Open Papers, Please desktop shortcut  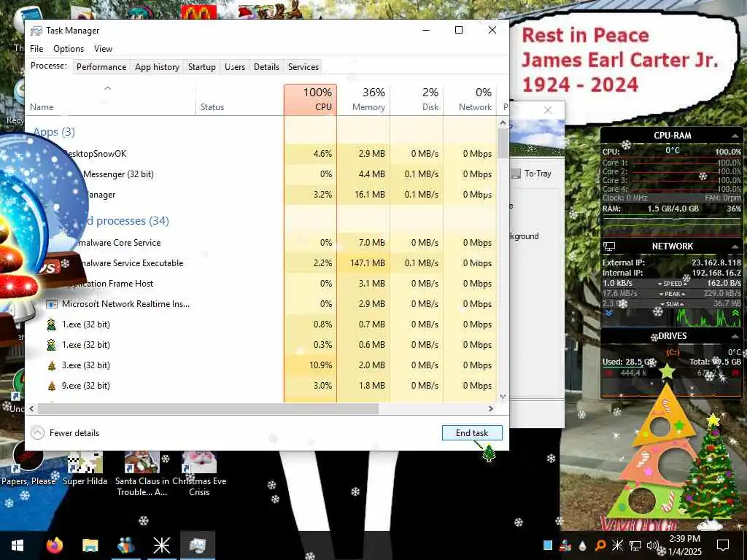(x=28, y=464)
